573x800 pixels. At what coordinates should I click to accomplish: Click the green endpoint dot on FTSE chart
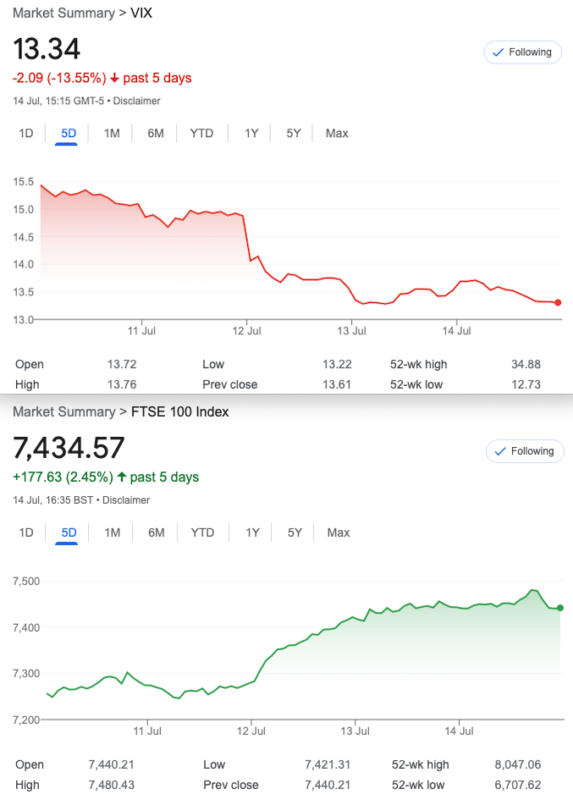(560, 608)
